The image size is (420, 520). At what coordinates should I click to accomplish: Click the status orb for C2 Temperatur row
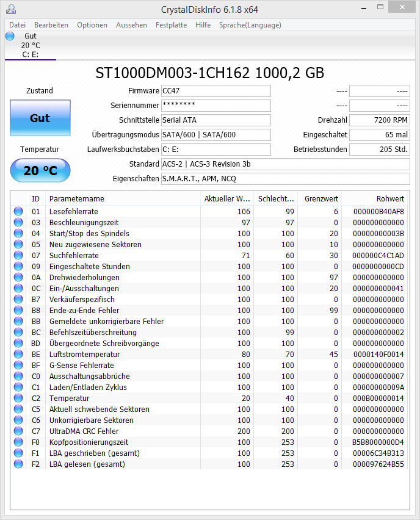pos(18,397)
